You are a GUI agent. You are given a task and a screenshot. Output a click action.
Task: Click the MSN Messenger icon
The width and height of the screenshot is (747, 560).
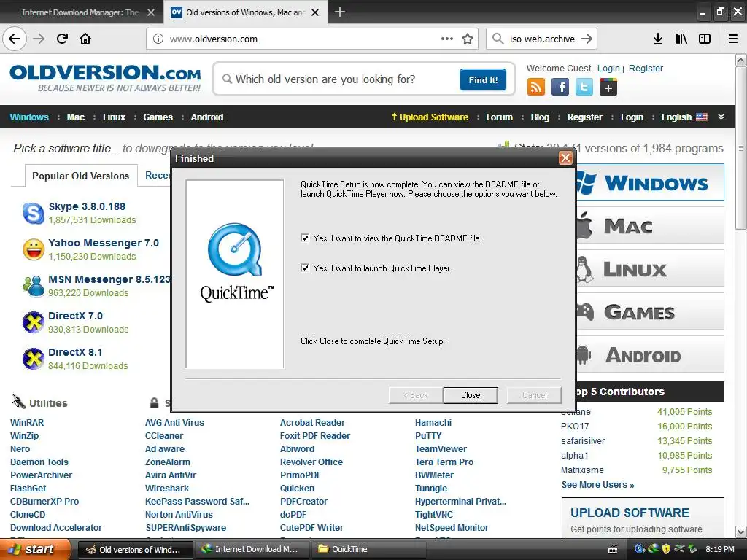pos(34,286)
